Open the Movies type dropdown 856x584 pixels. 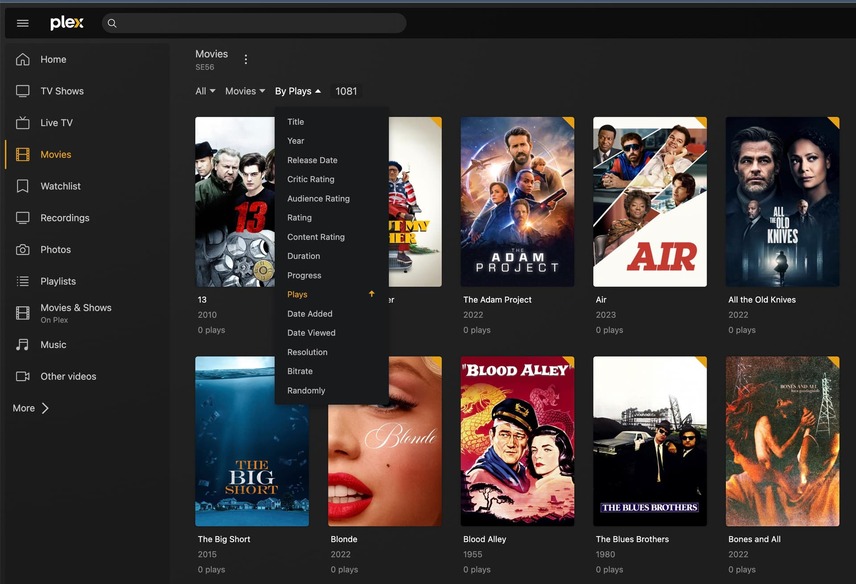(x=245, y=91)
